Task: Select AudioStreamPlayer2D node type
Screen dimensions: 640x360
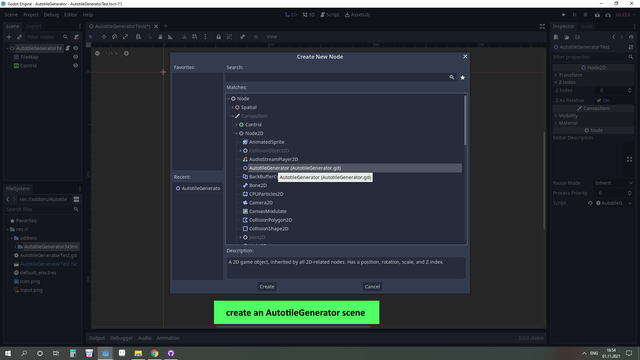Action: point(273,159)
